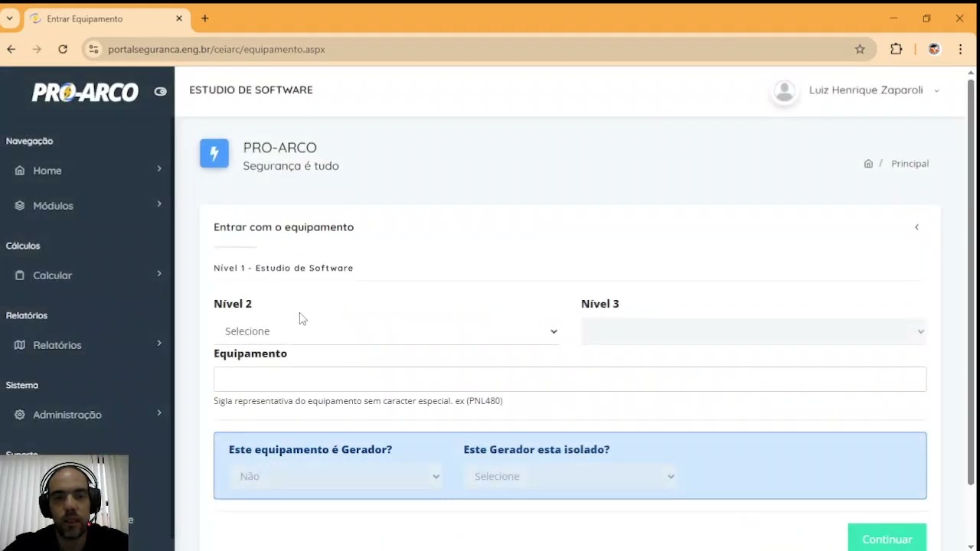Click the address bar URL
This screenshot has height=551, width=980.
point(217,49)
